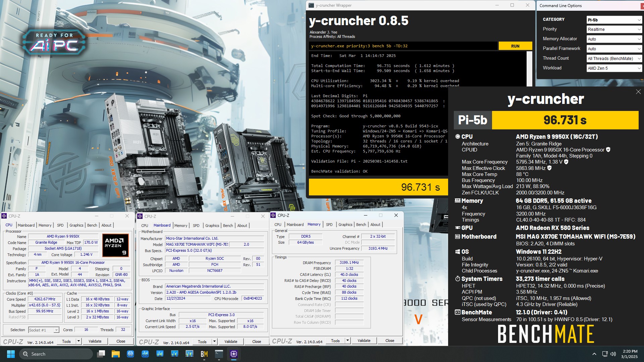Click the shield icon beside Max Effective Clock

[x=549, y=168]
